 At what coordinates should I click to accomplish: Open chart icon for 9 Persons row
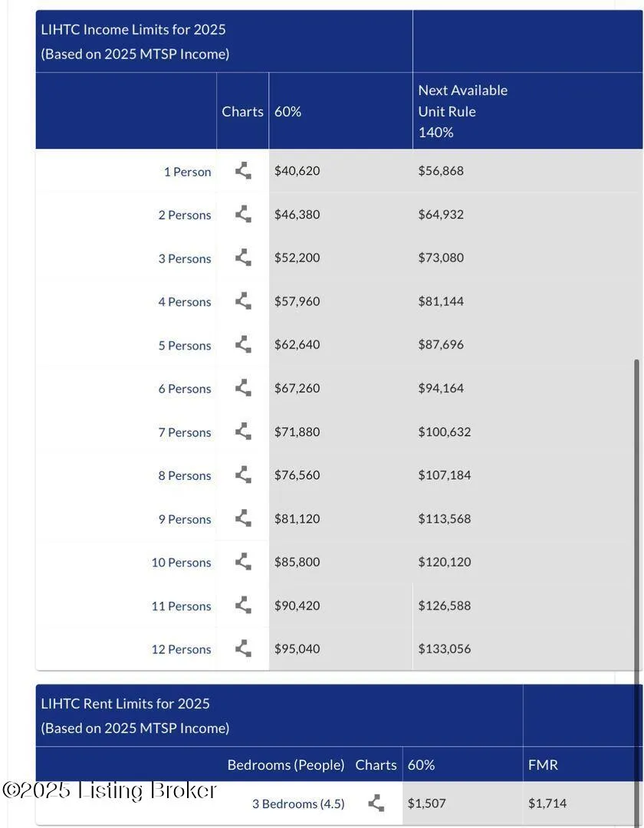[243, 518]
